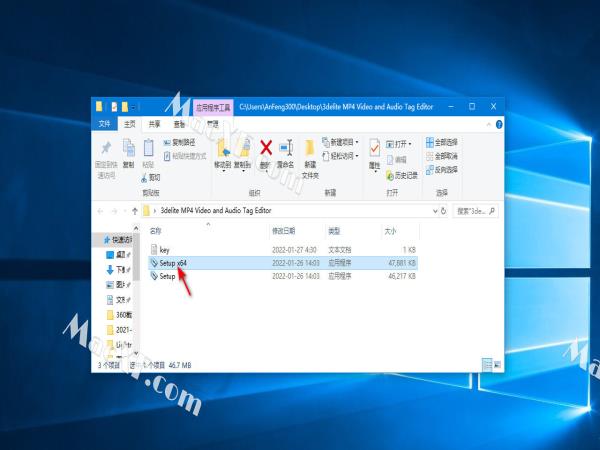Screen dimensions: 600x450
Task: Click the 2022-01-27 4:30 date cell
Action: pyautogui.click(x=294, y=250)
